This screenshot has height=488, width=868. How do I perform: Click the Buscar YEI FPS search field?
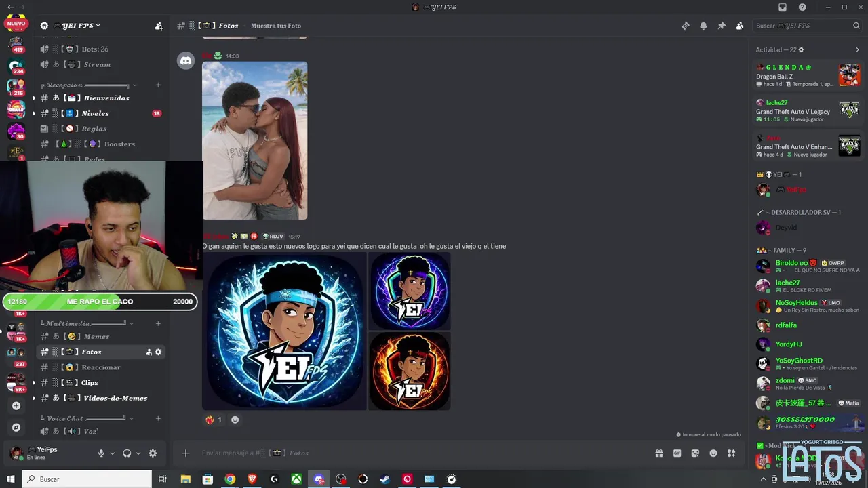point(808,26)
